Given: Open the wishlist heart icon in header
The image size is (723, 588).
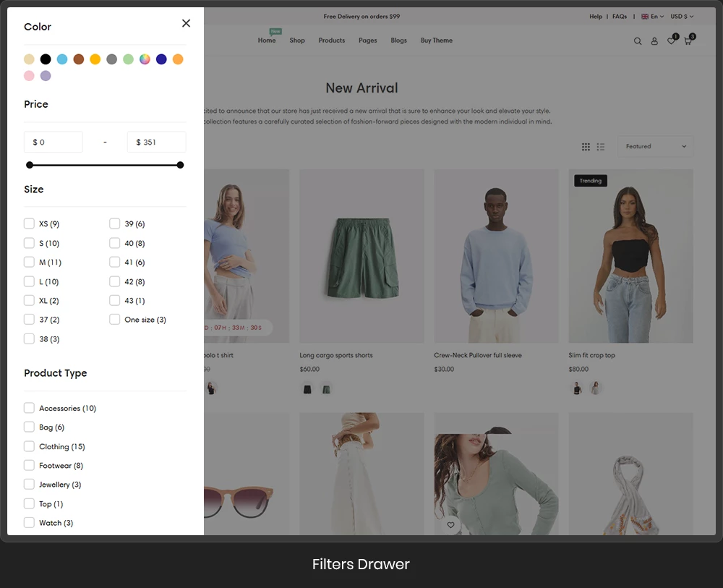Looking at the screenshot, I should pyautogui.click(x=671, y=41).
